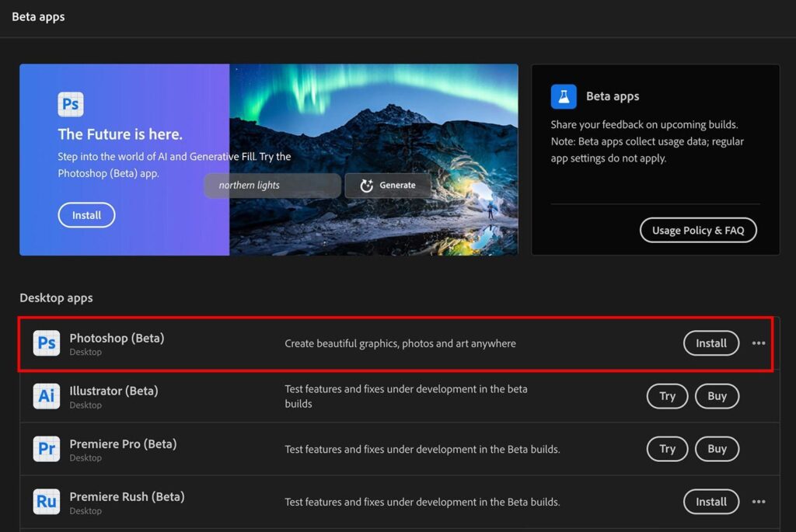Image resolution: width=796 pixels, height=532 pixels.
Task: Select the Illustrator (Beta) Ai icon
Action: (47, 396)
